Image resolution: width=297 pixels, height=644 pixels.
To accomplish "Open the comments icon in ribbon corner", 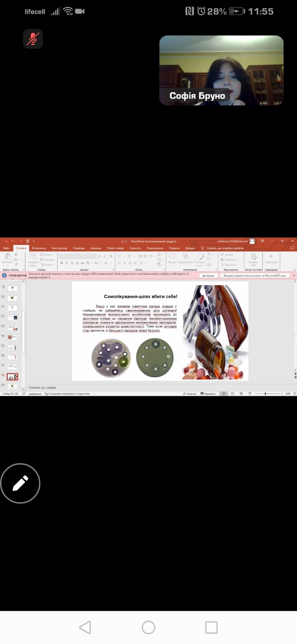I will [x=292, y=248].
